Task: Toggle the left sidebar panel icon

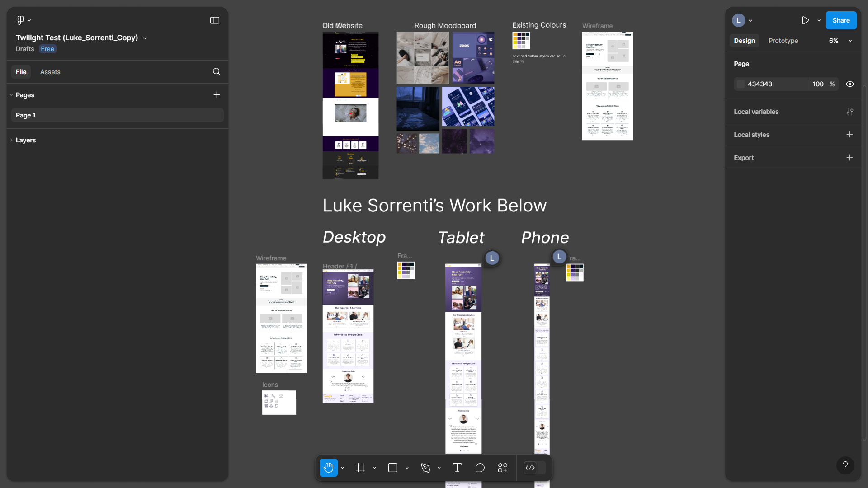Action: [x=215, y=20]
